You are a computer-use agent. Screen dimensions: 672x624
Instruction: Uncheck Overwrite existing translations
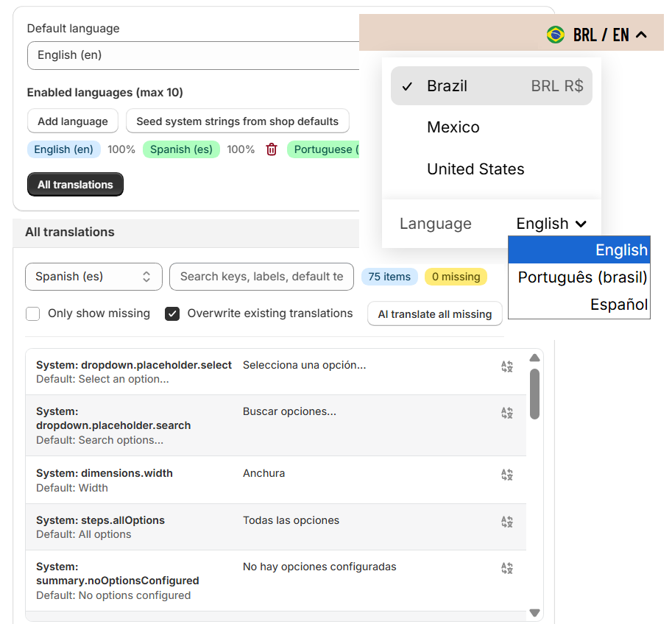pyautogui.click(x=172, y=313)
